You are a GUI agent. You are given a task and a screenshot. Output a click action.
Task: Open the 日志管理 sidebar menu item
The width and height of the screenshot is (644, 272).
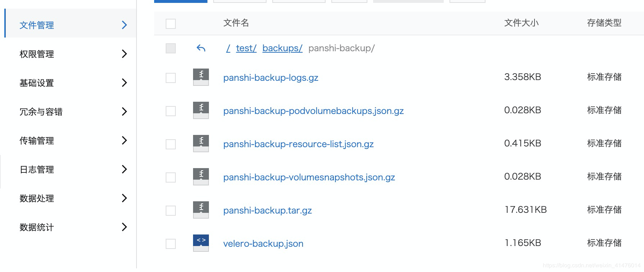coord(71,169)
